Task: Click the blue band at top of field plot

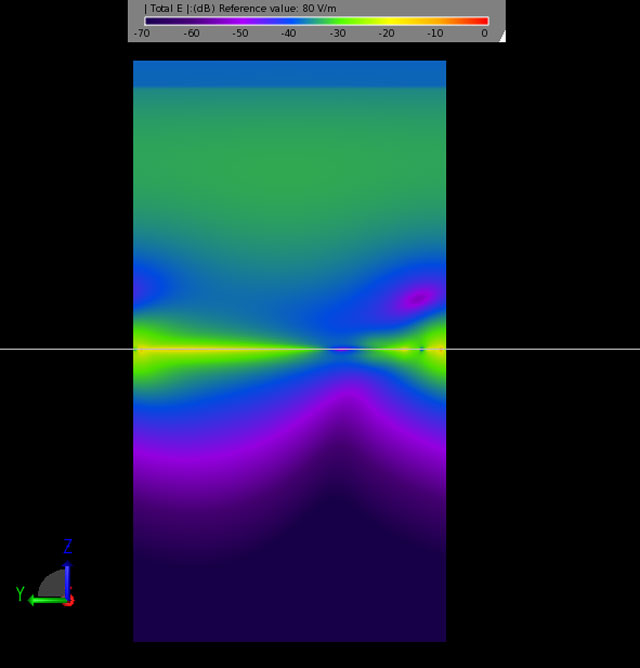Action: (289, 73)
